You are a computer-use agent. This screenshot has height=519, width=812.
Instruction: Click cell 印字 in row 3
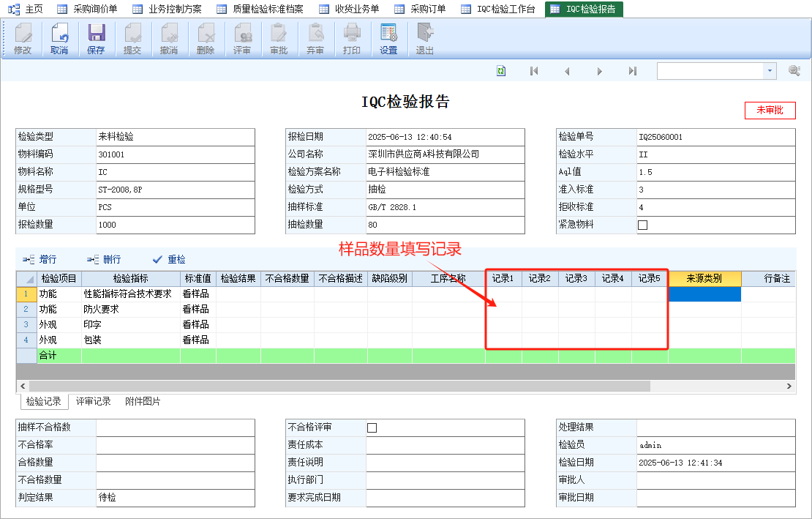130,325
